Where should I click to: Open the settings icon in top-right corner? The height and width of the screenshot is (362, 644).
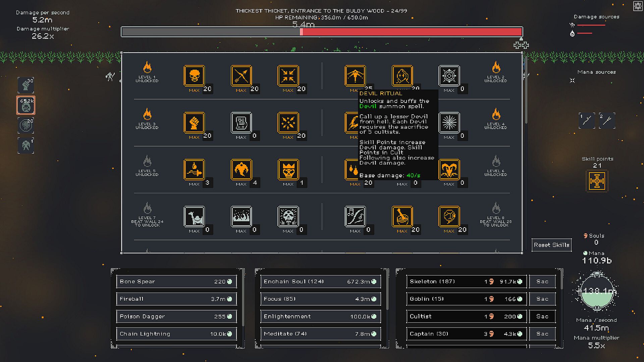pyautogui.click(x=638, y=6)
